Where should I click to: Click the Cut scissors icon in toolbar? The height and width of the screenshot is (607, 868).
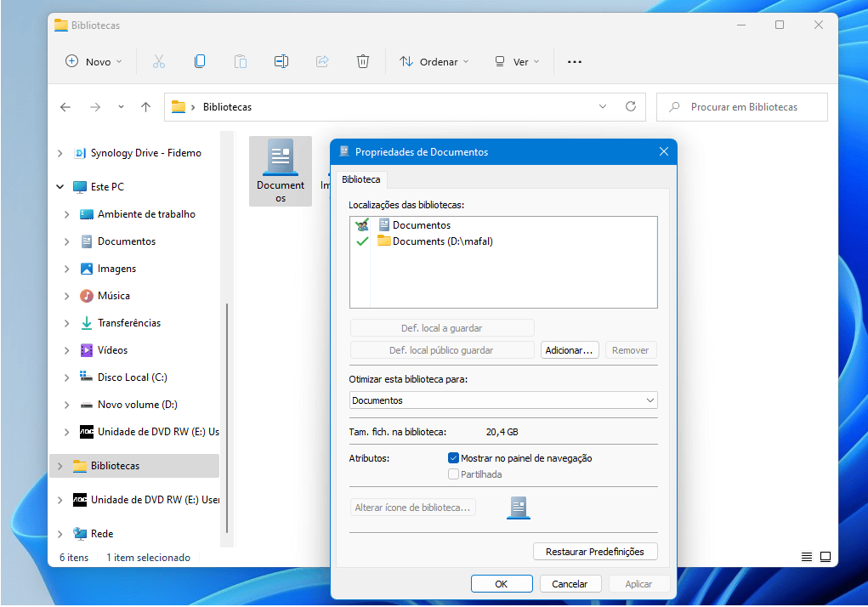tap(159, 61)
